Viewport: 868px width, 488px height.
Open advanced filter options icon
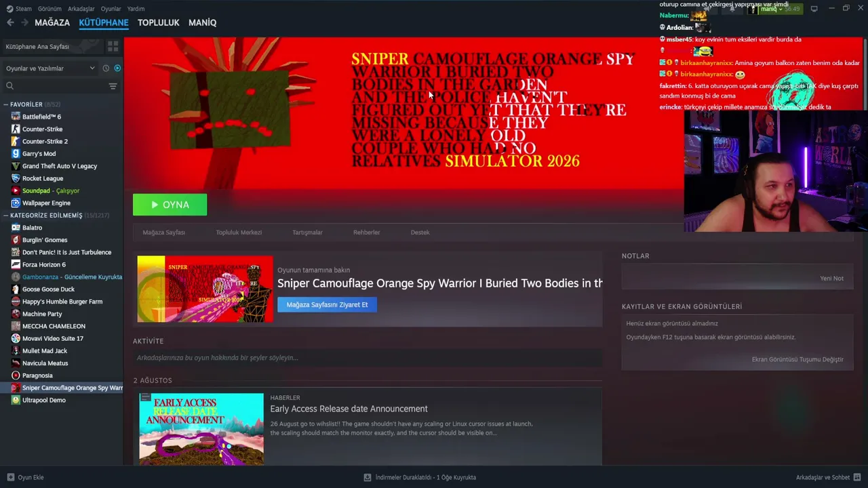click(113, 86)
